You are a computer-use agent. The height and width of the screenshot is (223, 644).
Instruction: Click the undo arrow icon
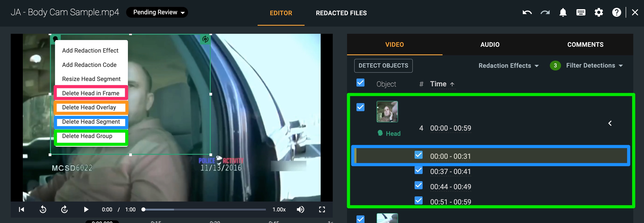point(527,13)
